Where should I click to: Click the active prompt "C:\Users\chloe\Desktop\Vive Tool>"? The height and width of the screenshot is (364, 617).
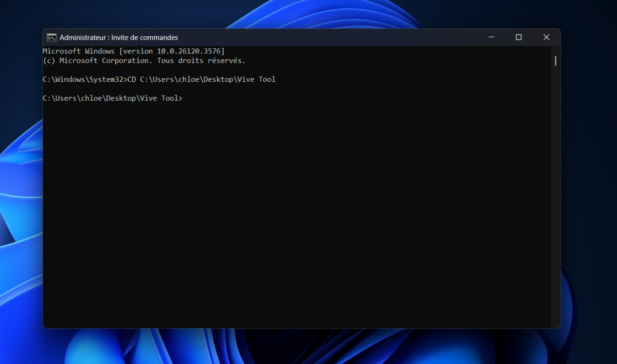(113, 98)
